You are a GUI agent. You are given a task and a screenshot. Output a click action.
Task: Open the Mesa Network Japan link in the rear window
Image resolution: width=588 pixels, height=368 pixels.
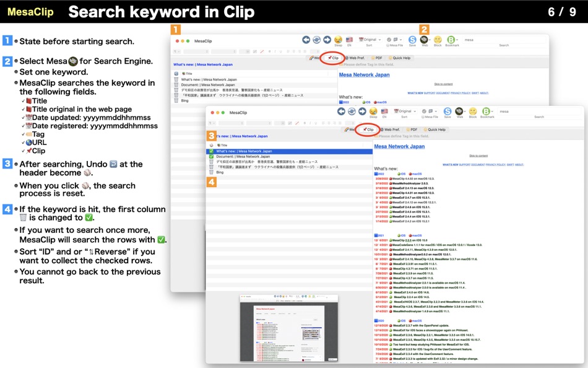point(364,75)
